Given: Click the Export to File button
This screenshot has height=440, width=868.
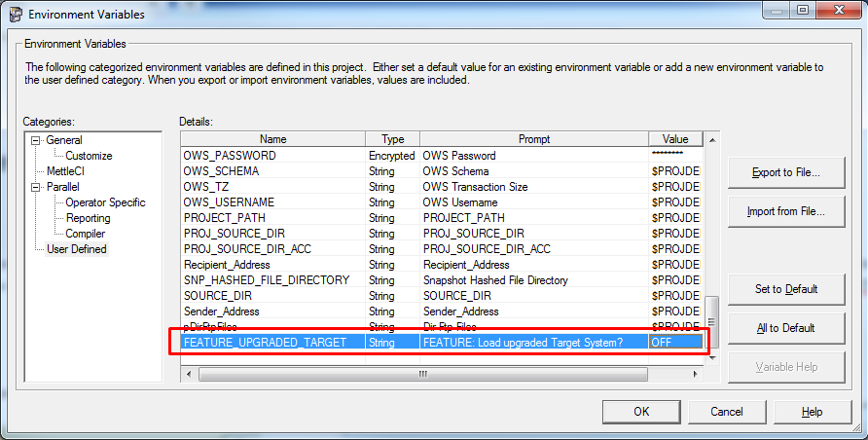Looking at the screenshot, I should pos(785,172).
